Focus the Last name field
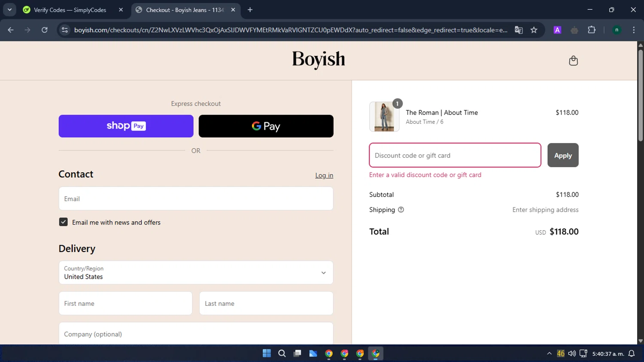 [266, 303]
